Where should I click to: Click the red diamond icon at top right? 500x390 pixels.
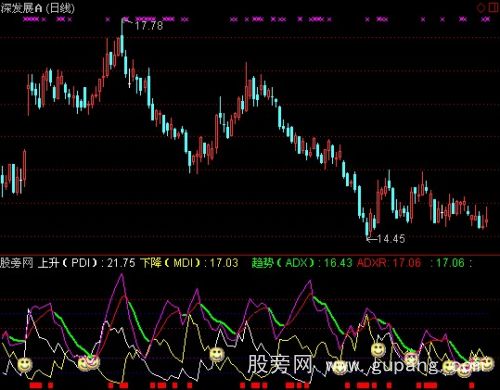tap(481, 8)
